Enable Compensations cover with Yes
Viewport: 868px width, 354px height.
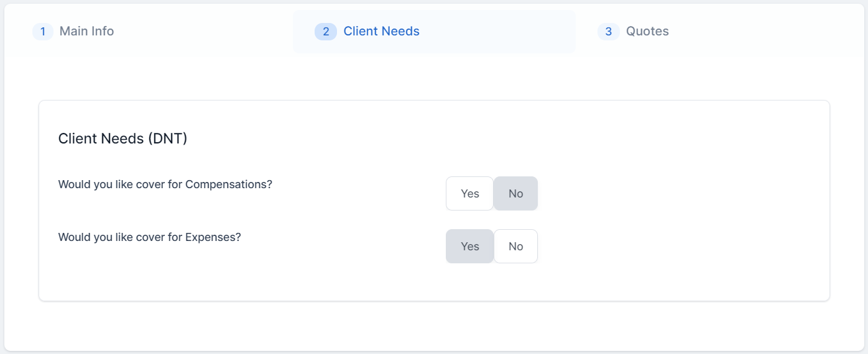(469, 194)
